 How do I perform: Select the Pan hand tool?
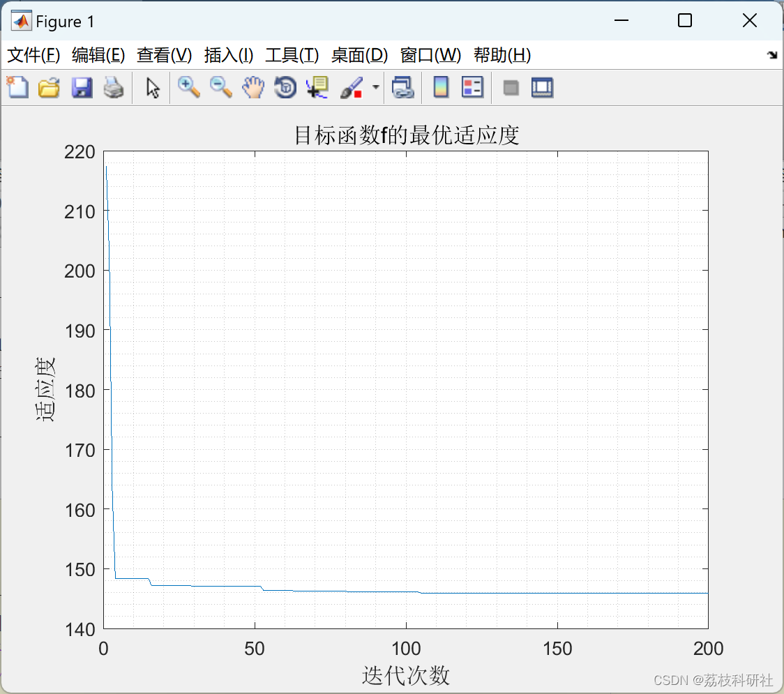tap(253, 87)
